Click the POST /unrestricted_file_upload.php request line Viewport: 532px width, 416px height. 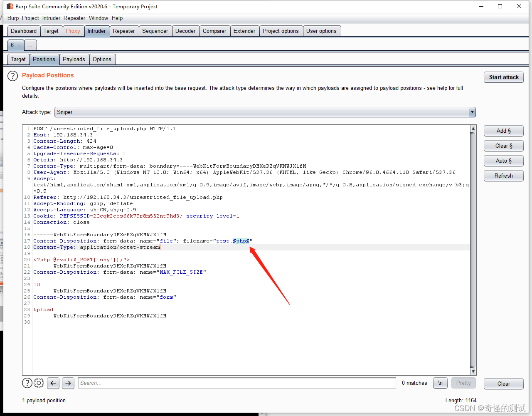coord(105,129)
